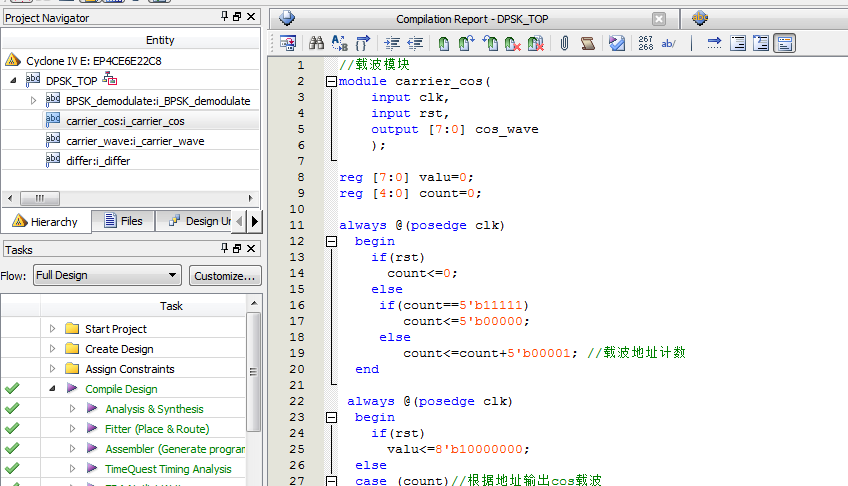Viewport: 848px width, 486px height.
Task: Pin the Tasks panel
Action: [x=224, y=249]
